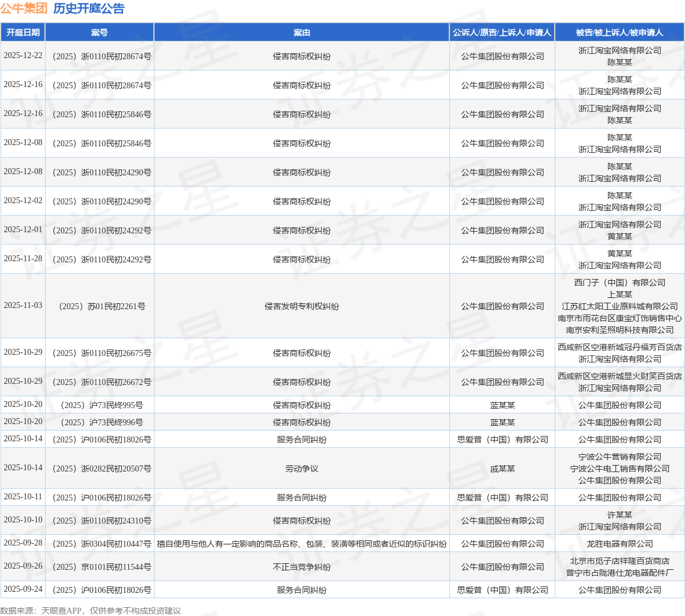
Task: Click the date 2025-12-01
Action: pyautogui.click(x=23, y=230)
